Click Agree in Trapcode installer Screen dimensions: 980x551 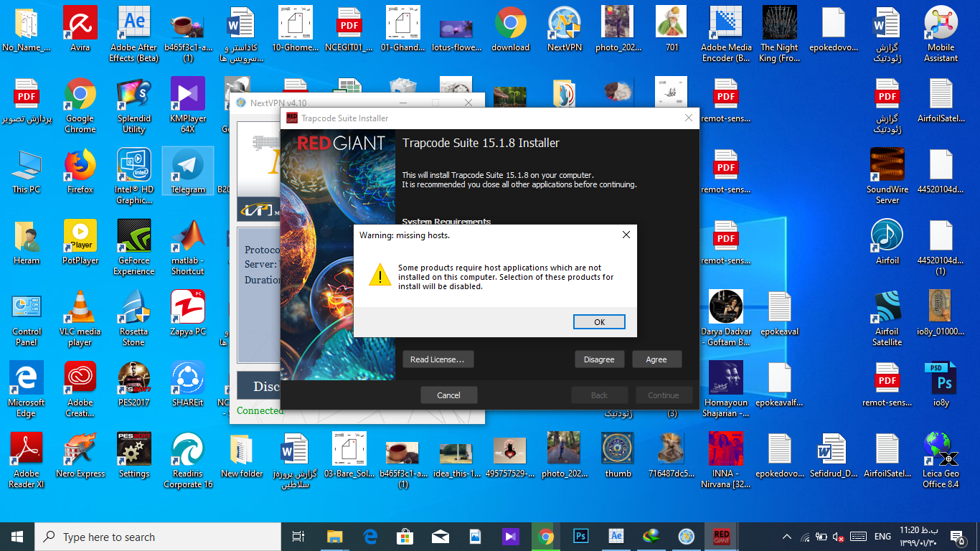(x=656, y=359)
